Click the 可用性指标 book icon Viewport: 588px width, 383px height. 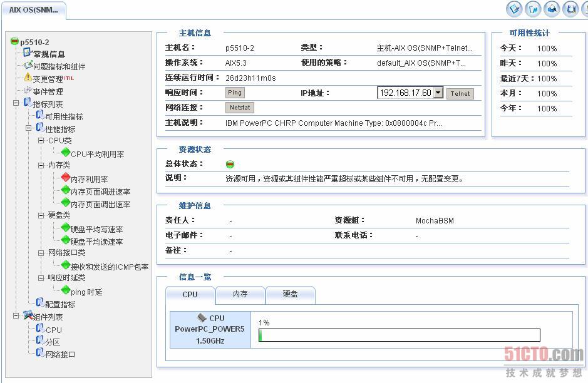point(40,115)
